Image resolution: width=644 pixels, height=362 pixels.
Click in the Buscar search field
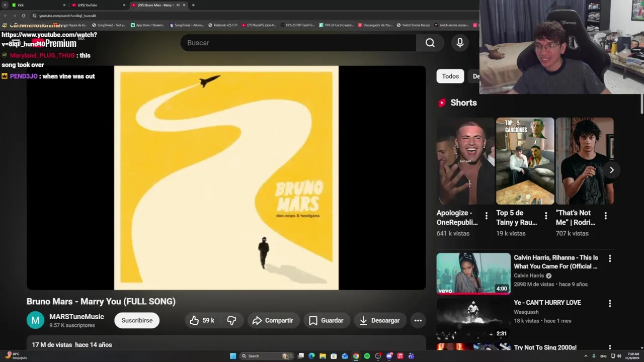(298, 43)
